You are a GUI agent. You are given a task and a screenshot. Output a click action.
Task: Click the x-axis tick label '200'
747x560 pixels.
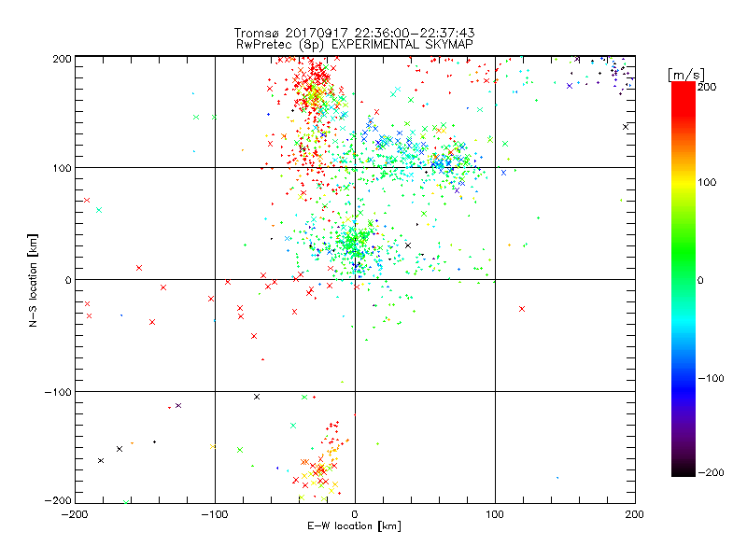tap(635, 514)
